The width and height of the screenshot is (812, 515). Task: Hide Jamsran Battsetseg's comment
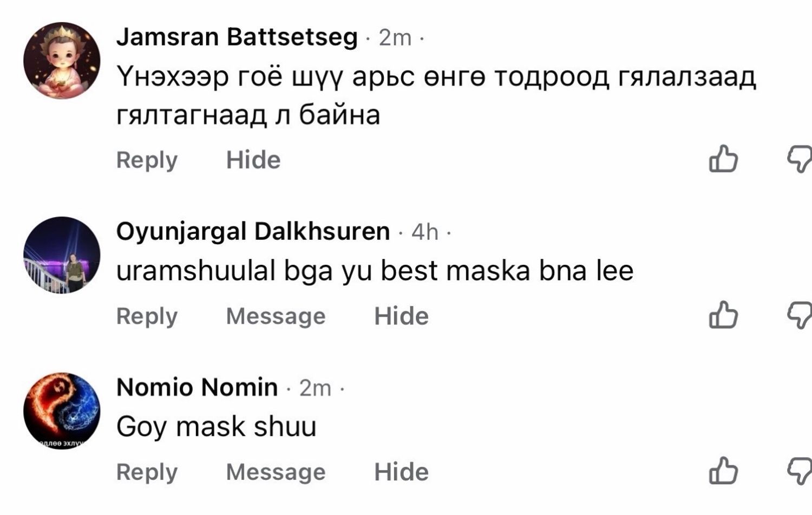[x=253, y=160]
